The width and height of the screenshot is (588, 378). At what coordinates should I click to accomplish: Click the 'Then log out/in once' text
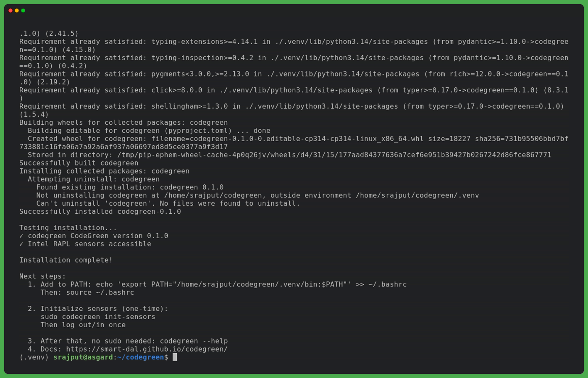(x=83, y=325)
